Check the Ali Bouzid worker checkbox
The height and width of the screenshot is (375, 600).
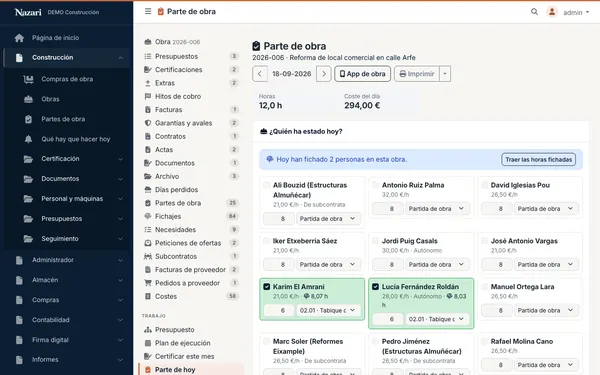pos(266,185)
